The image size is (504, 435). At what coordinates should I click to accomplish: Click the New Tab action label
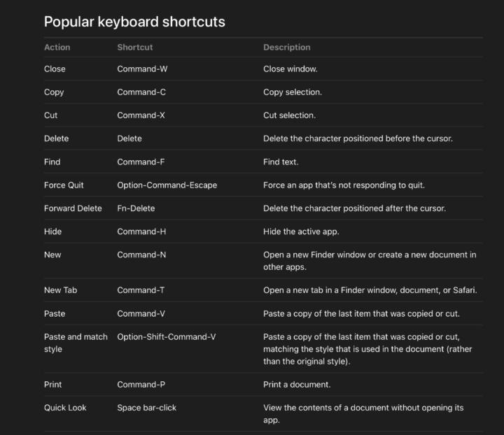(60, 290)
